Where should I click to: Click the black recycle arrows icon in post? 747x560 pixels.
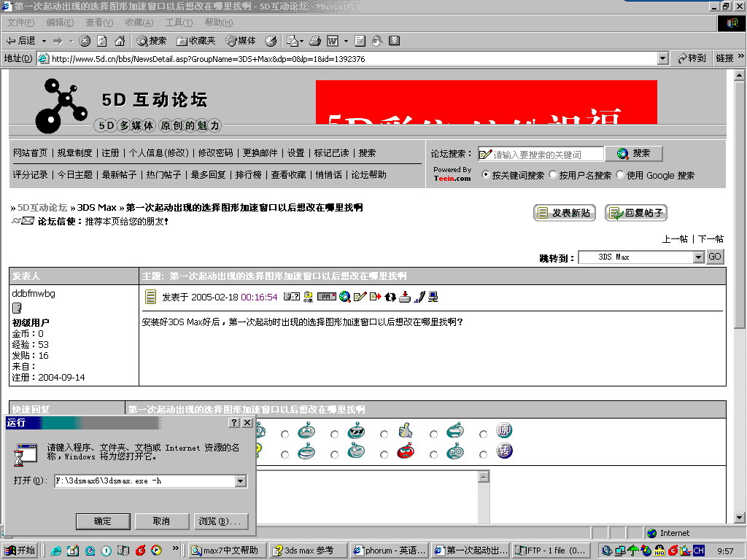(x=390, y=297)
